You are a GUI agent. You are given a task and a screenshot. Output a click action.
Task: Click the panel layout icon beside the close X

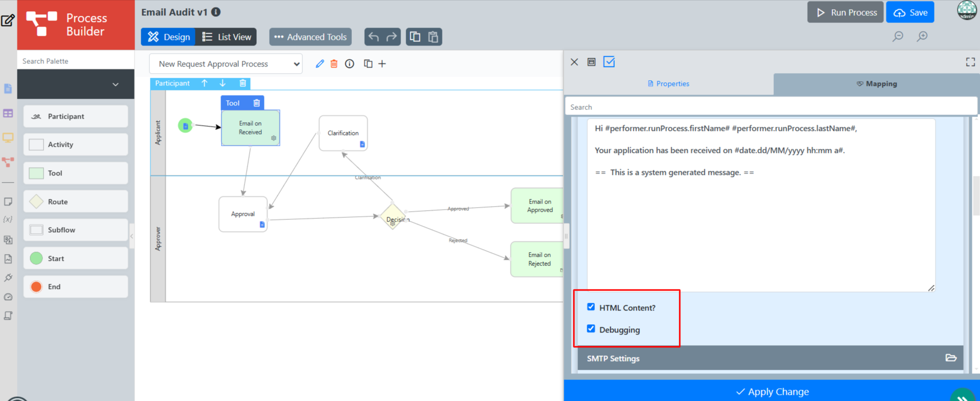591,62
